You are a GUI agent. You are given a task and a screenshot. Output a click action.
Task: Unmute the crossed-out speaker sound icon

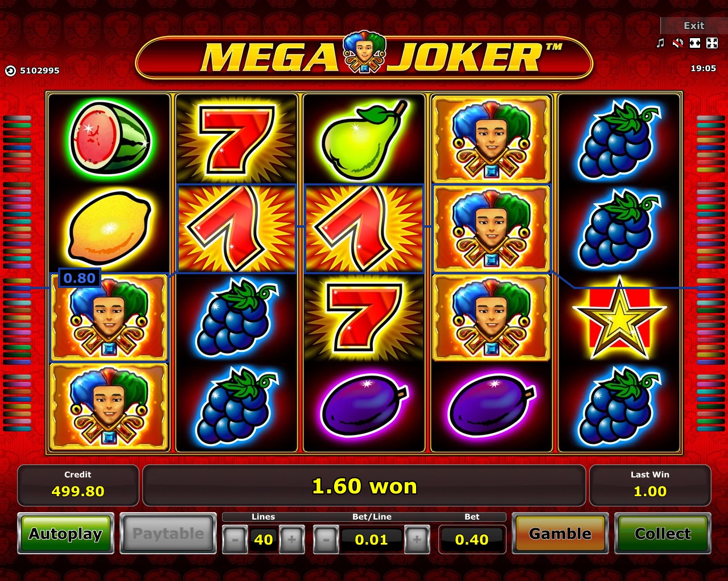pyautogui.click(x=677, y=43)
